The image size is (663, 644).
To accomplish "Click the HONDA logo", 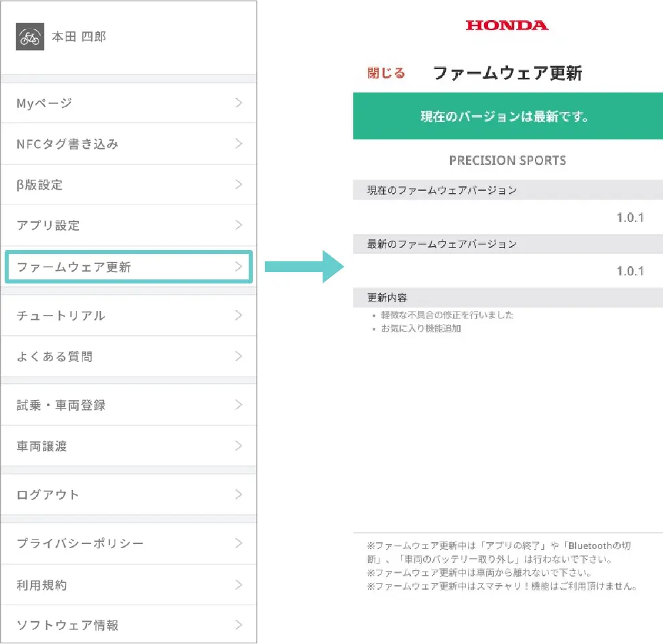I will tap(507, 25).
